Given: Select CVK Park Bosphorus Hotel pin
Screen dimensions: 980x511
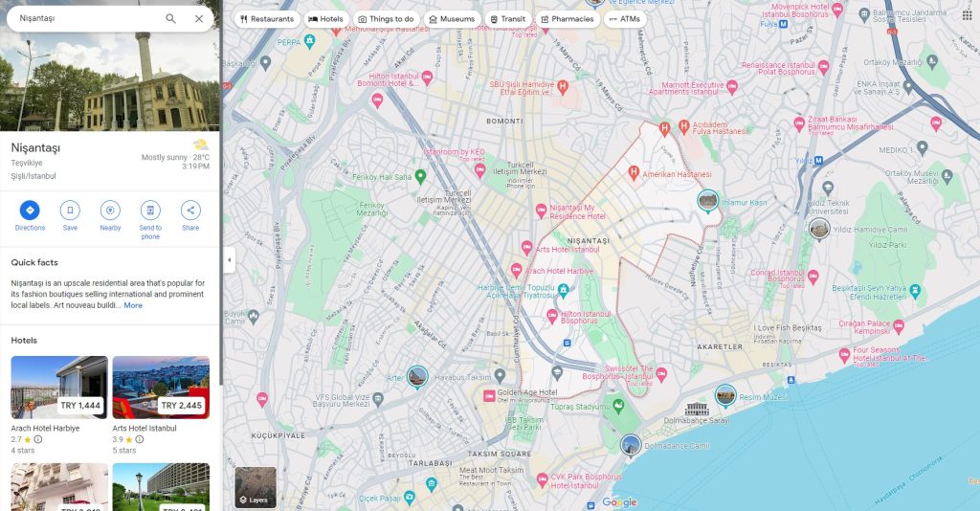Looking at the screenshot, I should pos(542,479).
